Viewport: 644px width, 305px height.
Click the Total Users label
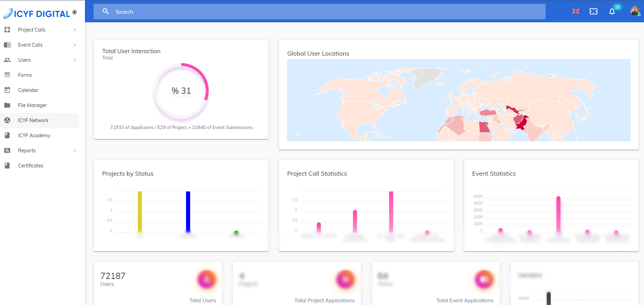203,301
